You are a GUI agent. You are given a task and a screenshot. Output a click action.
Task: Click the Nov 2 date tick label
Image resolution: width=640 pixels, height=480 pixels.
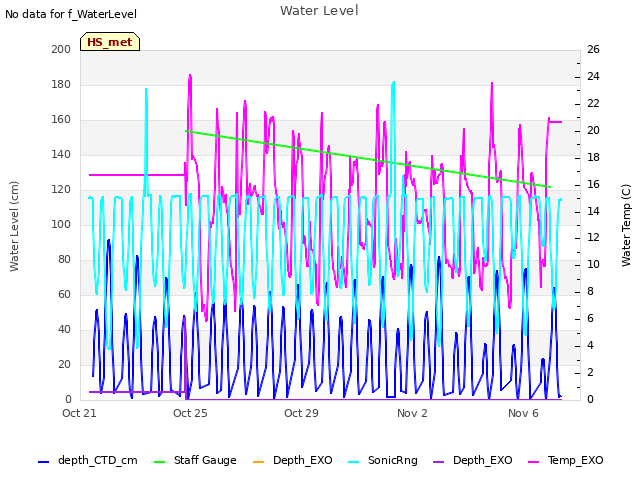(412, 413)
